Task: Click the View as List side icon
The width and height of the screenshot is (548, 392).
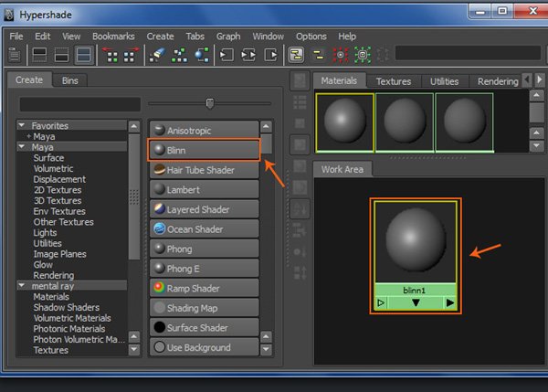Action: coord(300,102)
